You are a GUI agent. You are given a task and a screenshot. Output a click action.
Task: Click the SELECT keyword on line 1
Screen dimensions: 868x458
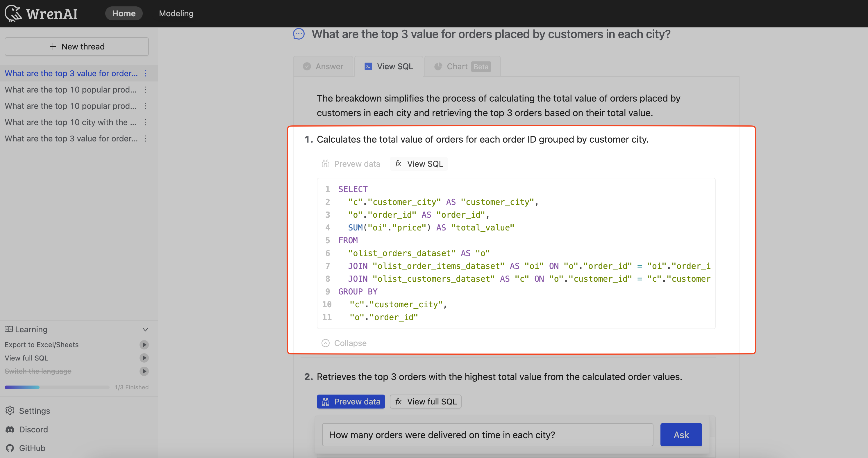pos(353,189)
